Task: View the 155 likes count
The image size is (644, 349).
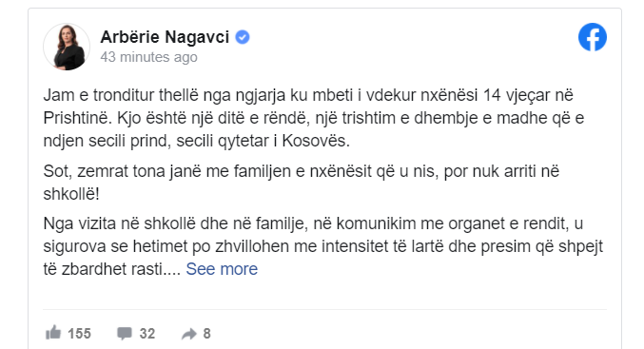Action: point(79,334)
